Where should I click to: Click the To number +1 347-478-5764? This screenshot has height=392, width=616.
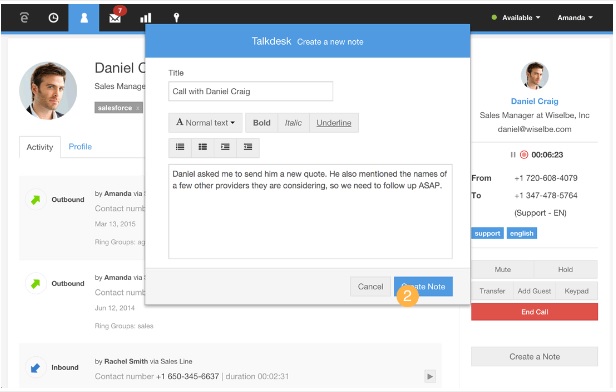pos(546,196)
